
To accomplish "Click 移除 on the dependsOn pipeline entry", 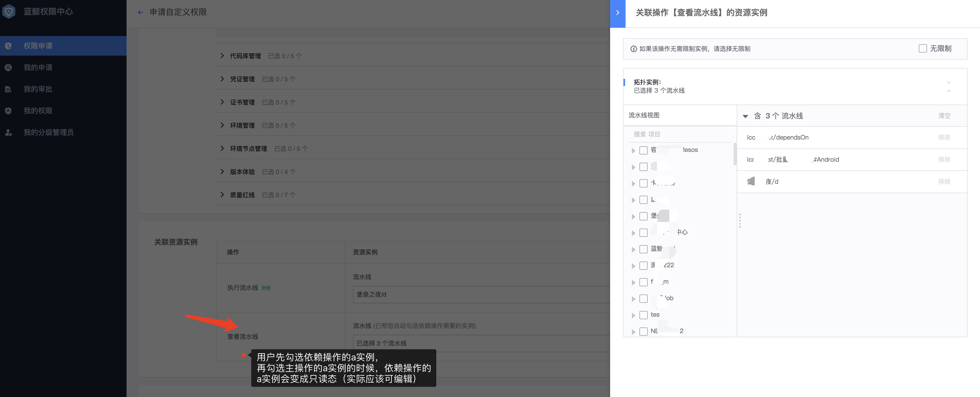I will pyautogui.click(x=945, y=137).
